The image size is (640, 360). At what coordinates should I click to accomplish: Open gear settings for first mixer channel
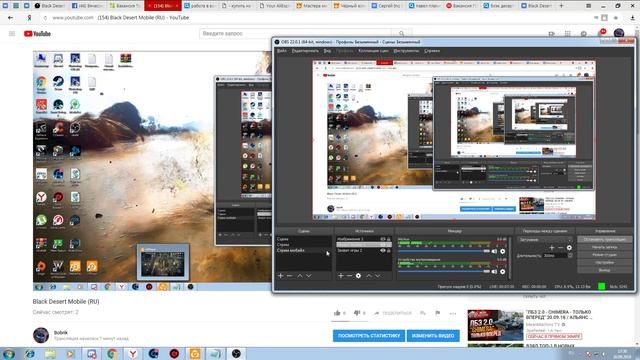click(502, 251)
